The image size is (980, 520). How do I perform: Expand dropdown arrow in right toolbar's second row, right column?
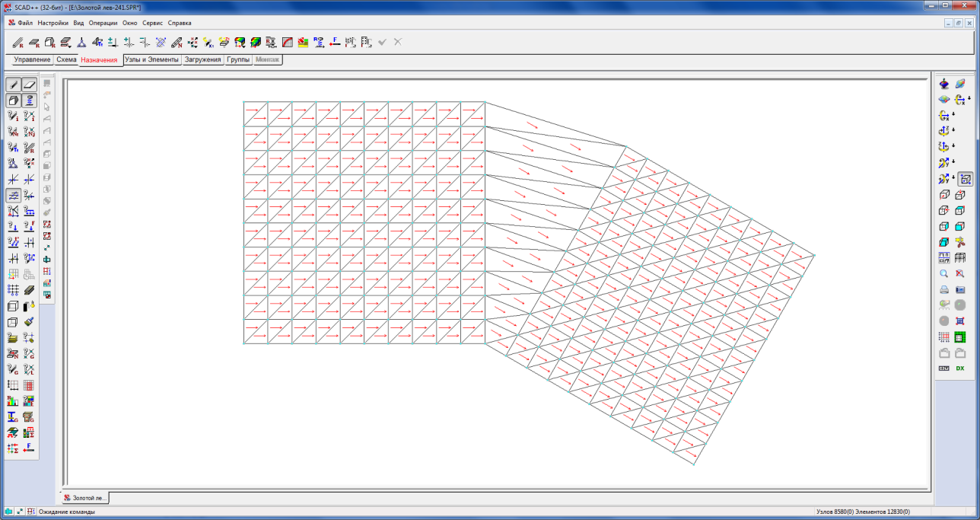(969, 99)
